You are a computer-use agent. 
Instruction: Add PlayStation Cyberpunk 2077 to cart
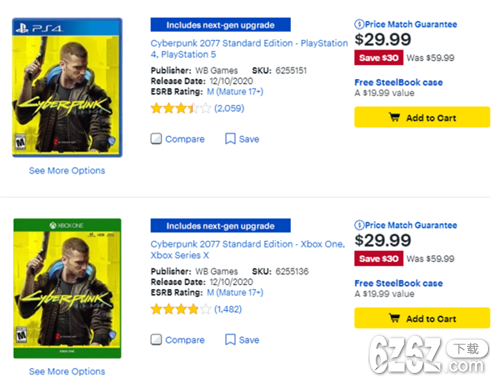422,117
